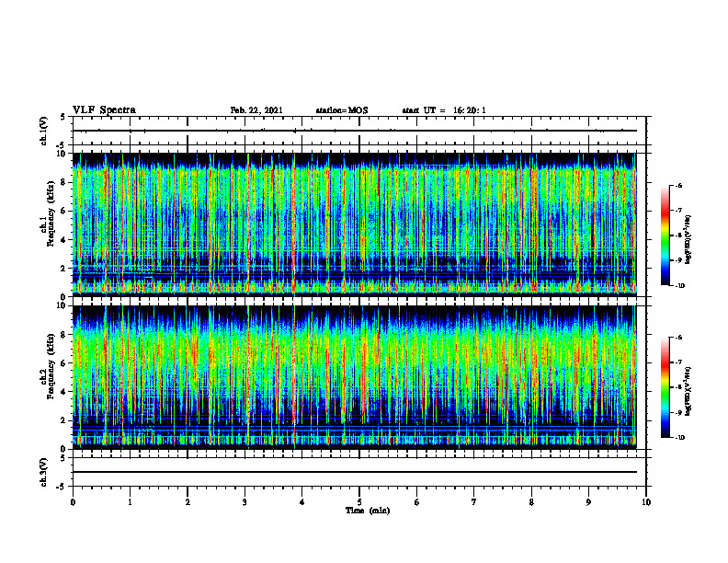Click the "-6" label on ch.2 colorbar

click(678, 338)
